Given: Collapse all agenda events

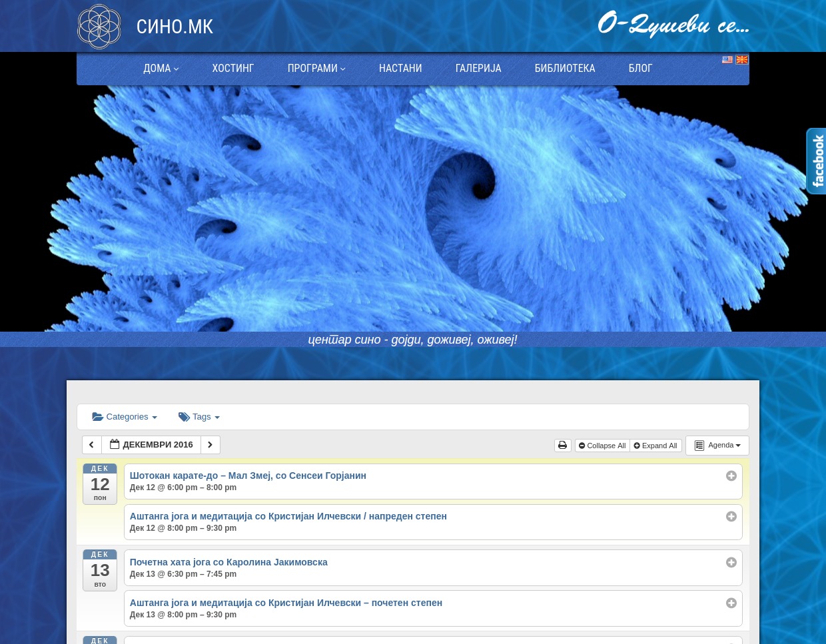Looking at the screenshot, I should coord(602,446).
